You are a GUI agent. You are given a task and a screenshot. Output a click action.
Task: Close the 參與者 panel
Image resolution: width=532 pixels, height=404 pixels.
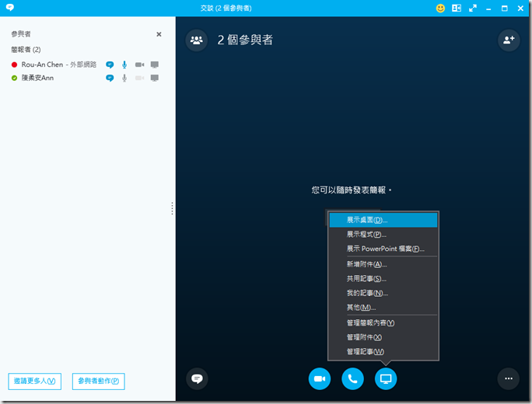(159, 34)
